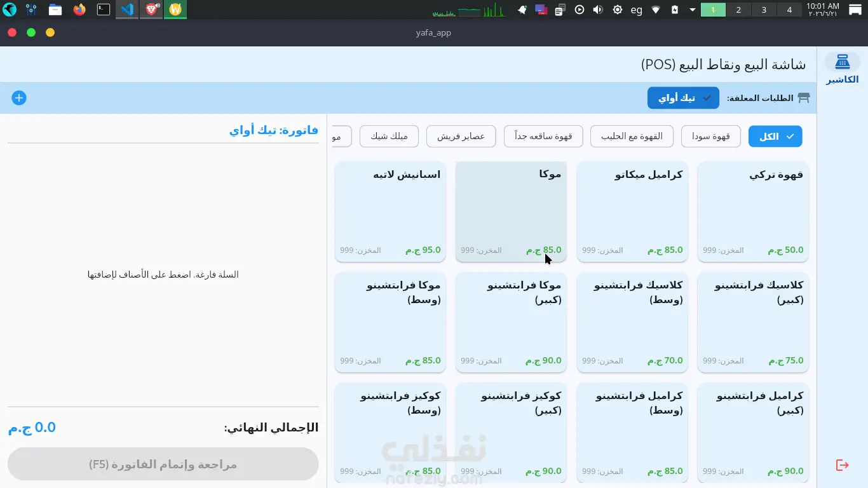Add اسبانيش لاتيه to the invoice
The image size is (868, 488).
click(x=390, y=212)
